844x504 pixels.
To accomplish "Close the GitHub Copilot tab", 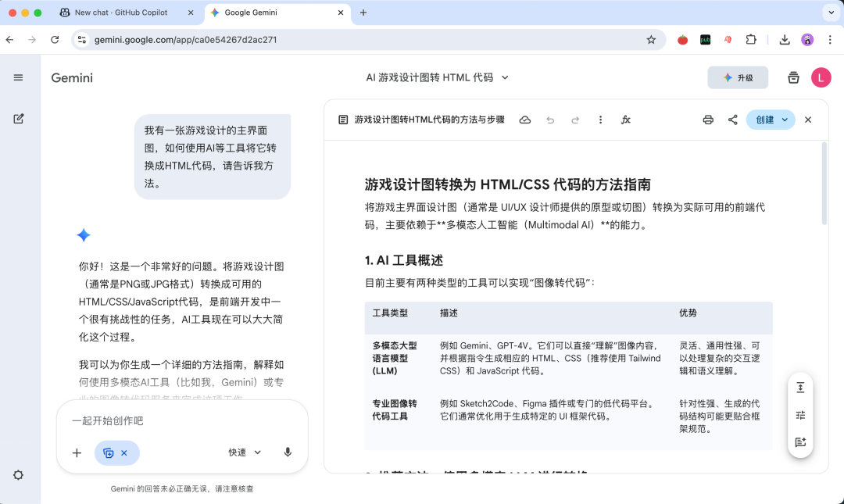I will [191, 13].
